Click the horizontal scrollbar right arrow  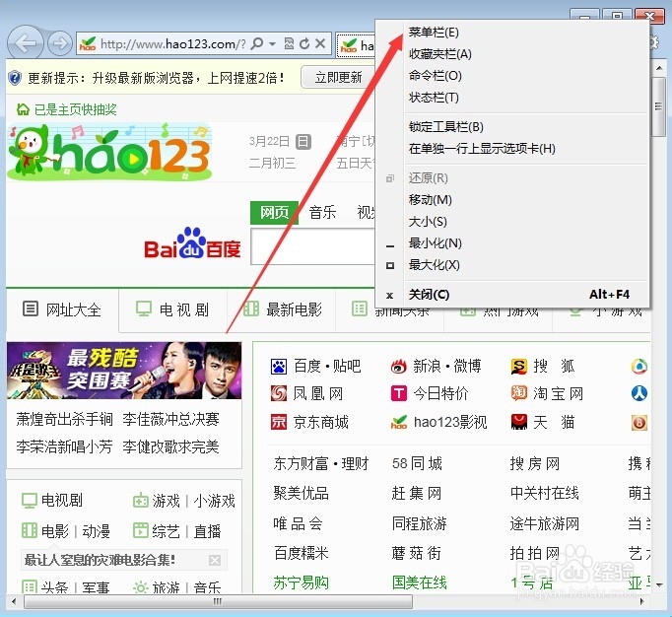click(642, 602)
